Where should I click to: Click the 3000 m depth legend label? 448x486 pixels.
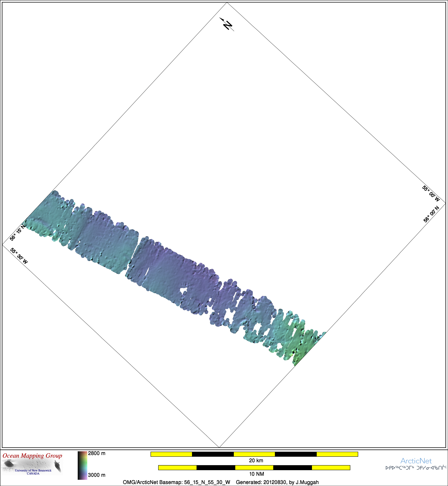[96, 475]
